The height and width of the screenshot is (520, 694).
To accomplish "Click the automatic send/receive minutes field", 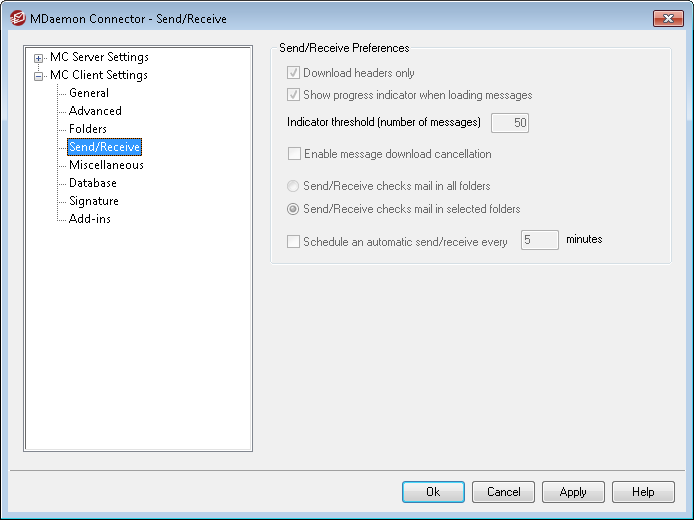I will click(x=539, y=241).
